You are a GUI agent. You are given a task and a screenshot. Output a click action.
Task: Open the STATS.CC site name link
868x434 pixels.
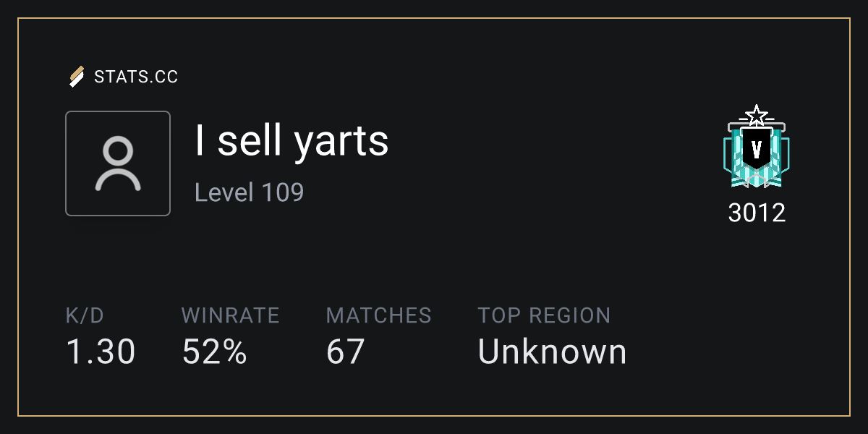click(x=136, y=77)
